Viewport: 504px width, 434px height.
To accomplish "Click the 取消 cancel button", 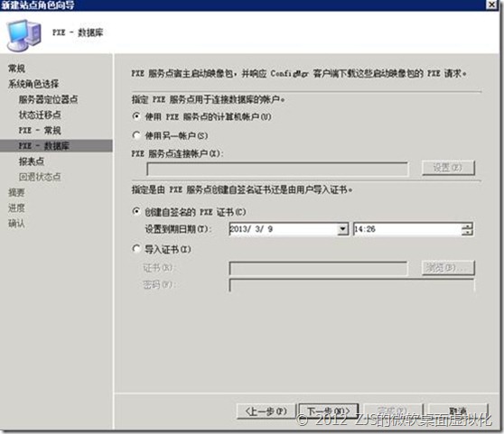I will (x=458, y=411).
